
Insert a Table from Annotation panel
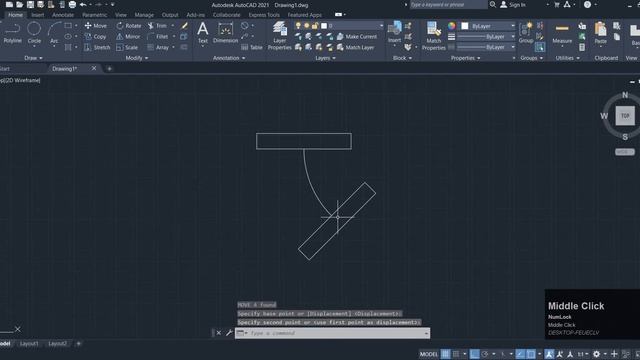(x=252, y=47)
